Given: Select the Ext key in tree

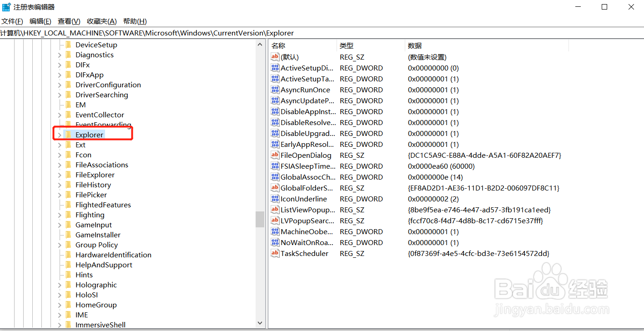Looking at the screenshot, I should click(80, 145).
